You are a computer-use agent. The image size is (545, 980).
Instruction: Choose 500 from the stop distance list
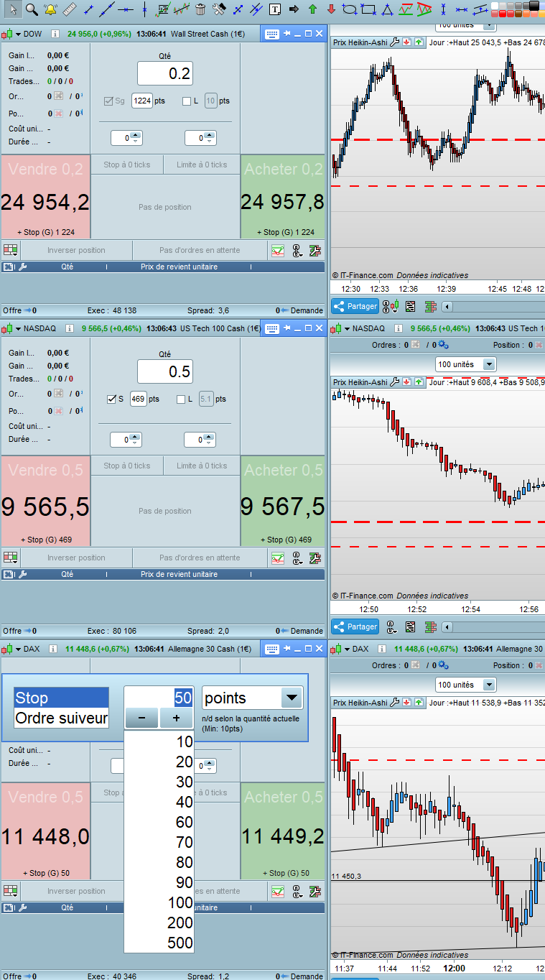tap(159, 943)
